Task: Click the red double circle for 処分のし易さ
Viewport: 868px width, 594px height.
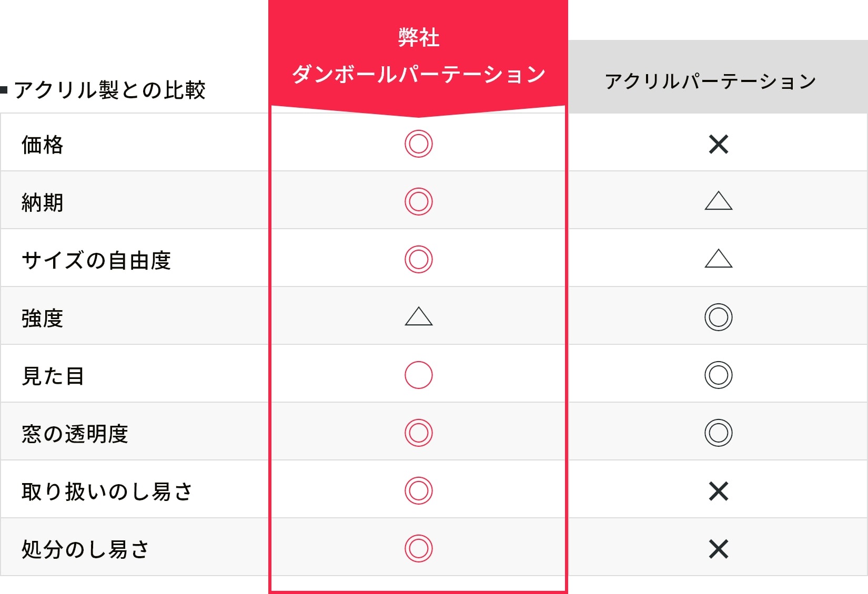Action: tap(419, 549)
